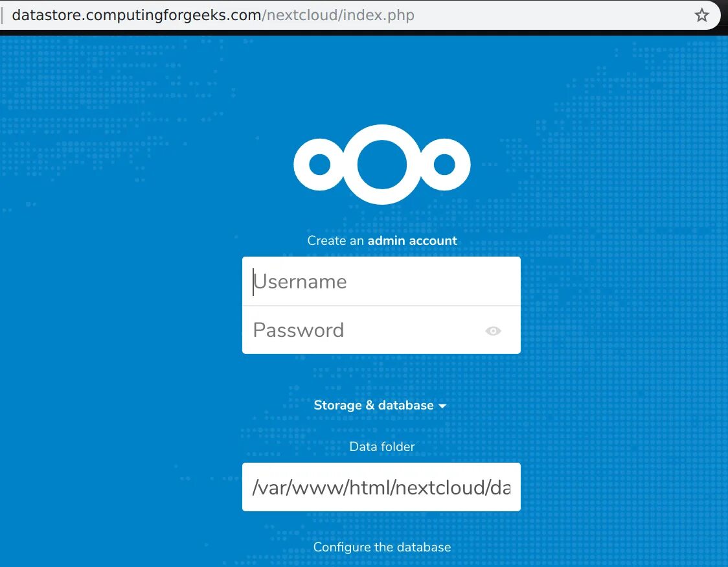Edit the Data folder path field

pyautogui.click(x=381, y=487)
